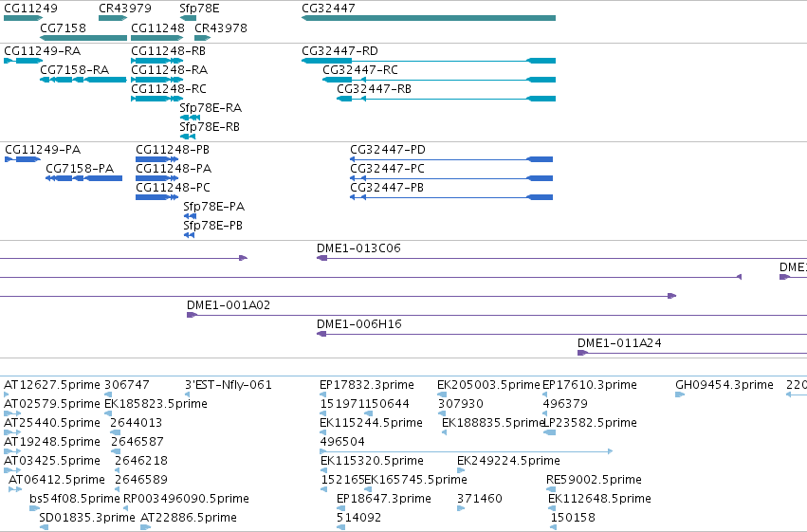Select EST EK112648.5prime
Image resolution: width=807 pixels, height=532 pixels.
click(x=552, y=509)
